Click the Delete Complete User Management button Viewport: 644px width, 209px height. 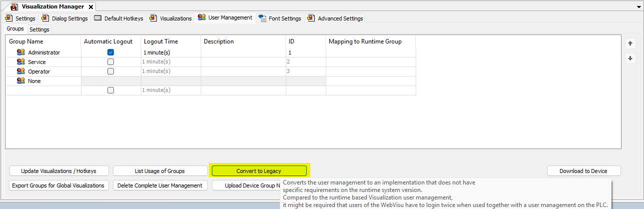(x=160, y=185)
